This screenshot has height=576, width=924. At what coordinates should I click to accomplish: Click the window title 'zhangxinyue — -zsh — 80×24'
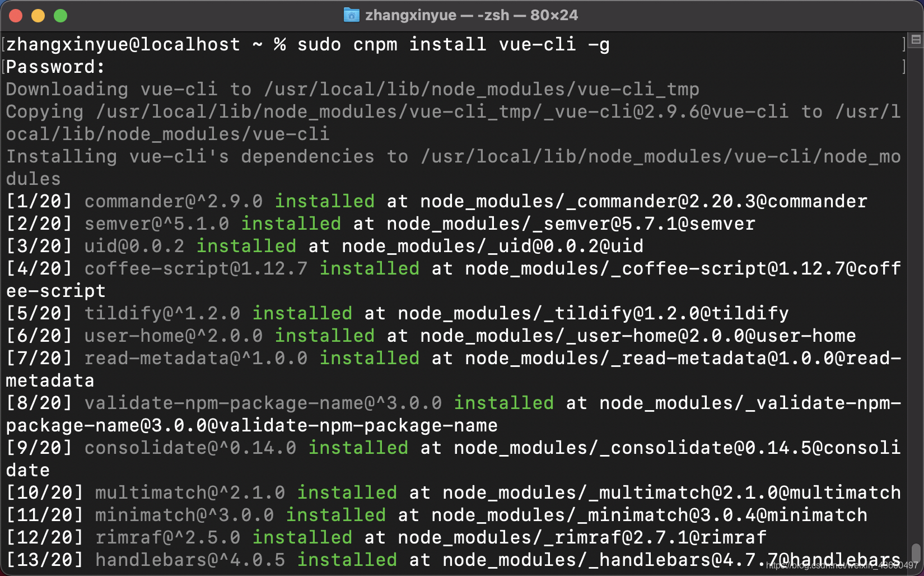(472, 15)
